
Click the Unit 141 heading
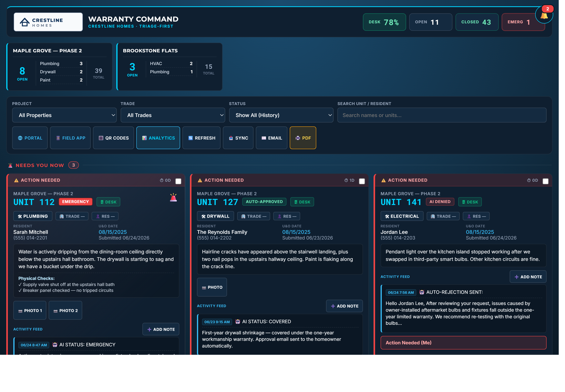401,202
